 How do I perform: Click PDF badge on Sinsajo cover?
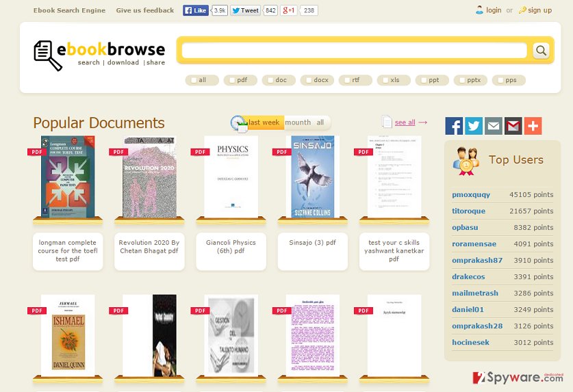tap(282, 152)
